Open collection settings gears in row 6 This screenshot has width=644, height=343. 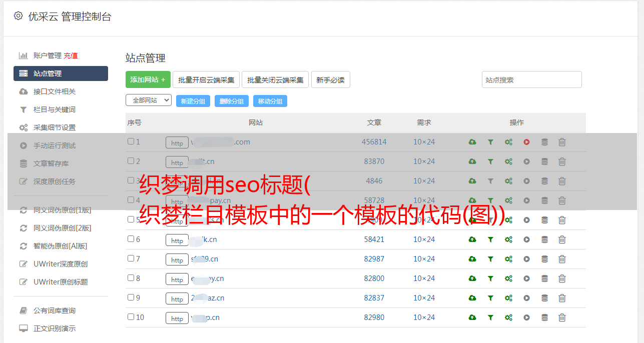(508, 239)
